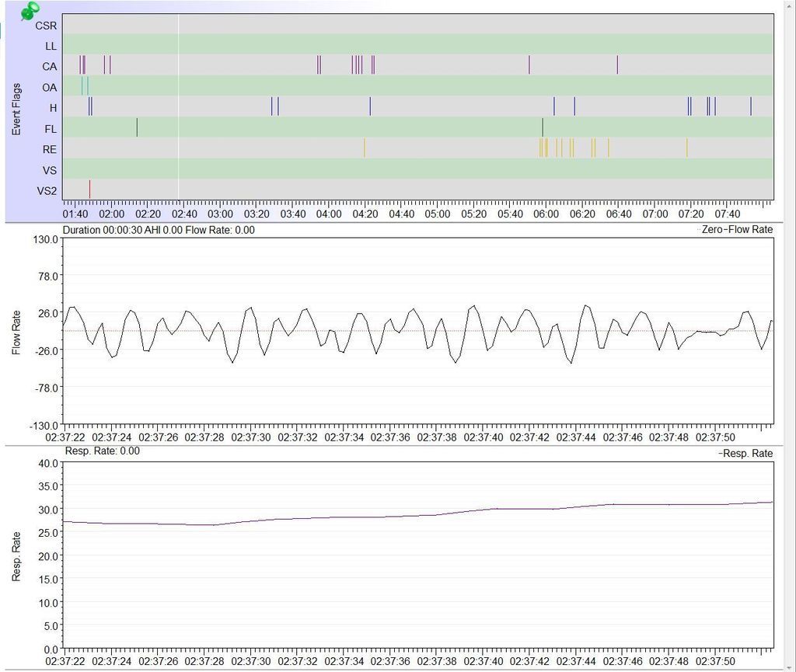Click the CA marker near 05:50

coord(529,65)
